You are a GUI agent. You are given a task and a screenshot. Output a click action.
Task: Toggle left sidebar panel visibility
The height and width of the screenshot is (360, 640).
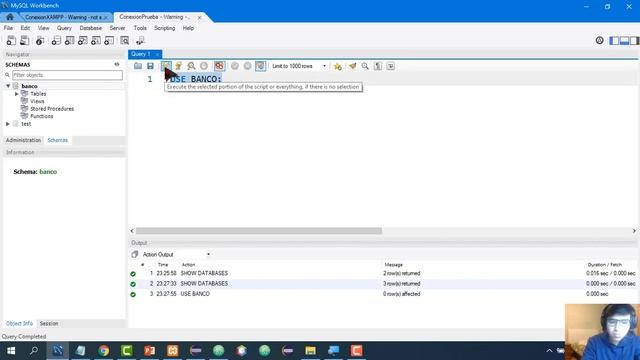point(614,40)
